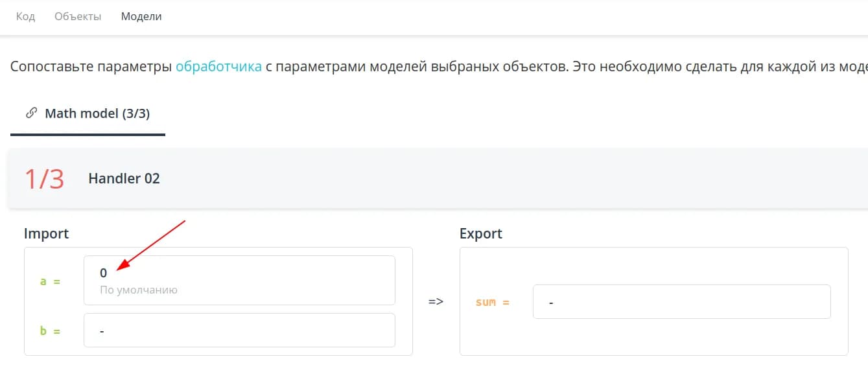This screenshot has height=372, width=868.
Task: Open the import parameter a field
Action: coord(239,280)
